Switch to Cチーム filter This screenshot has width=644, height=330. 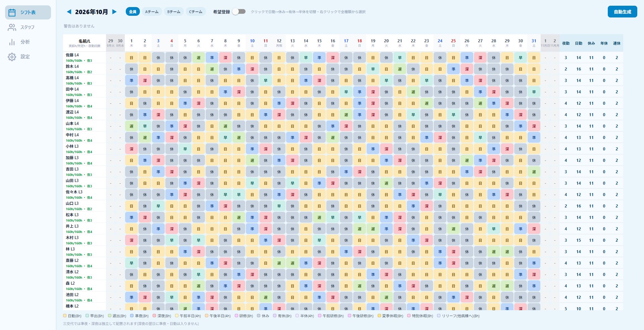[x=196, y=12]
